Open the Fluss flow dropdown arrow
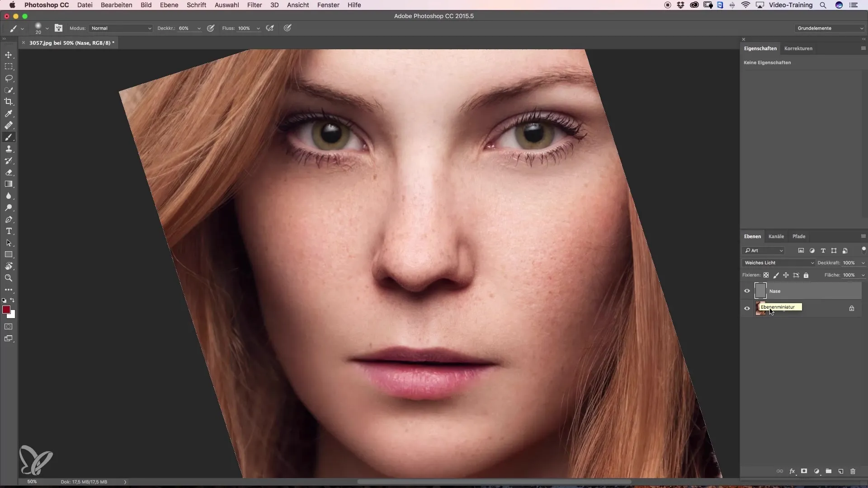This screenshot has width=868, height=488. [x=258, y=28]
